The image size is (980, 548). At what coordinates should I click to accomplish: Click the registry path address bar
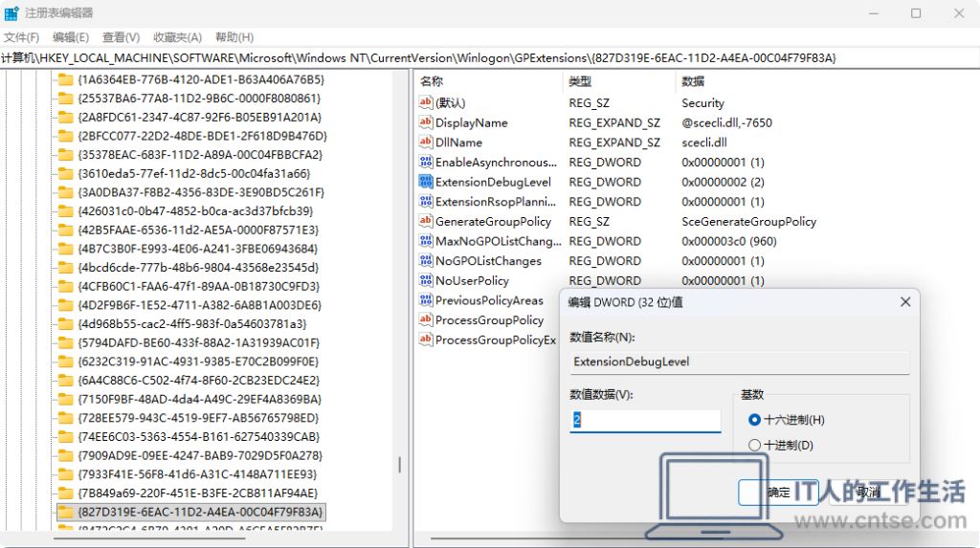(x=489, y=58)
